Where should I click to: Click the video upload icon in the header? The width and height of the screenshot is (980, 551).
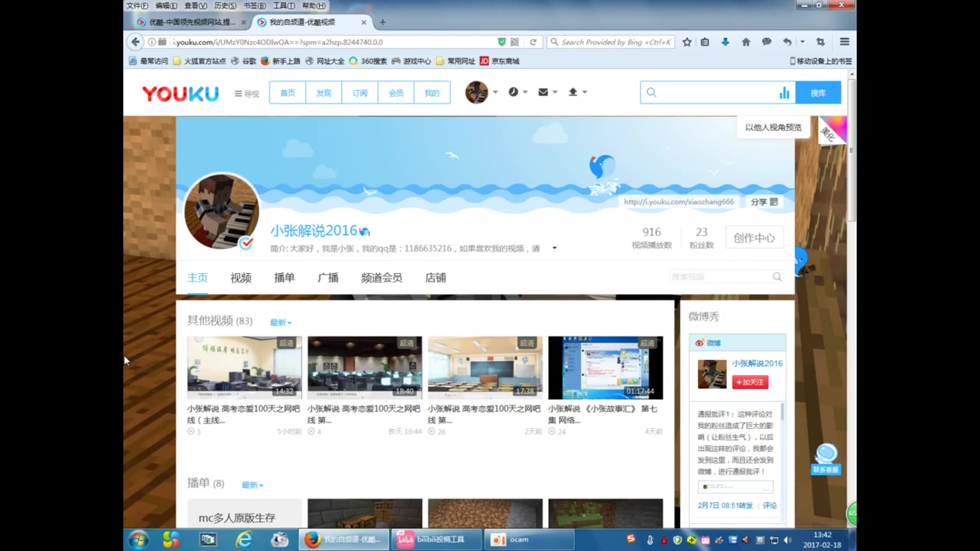pyautogui.click(x=574, y=92)
